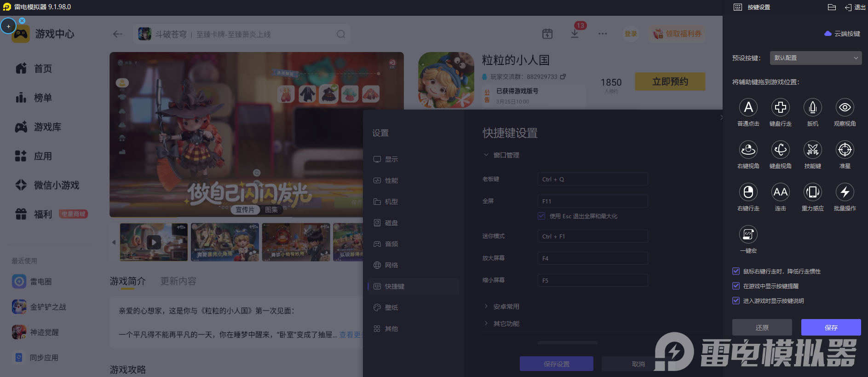868x377 pixels.
Task: Select the 观察视角 eye icon
Action: pyautogui.click(x=845, y=108)
